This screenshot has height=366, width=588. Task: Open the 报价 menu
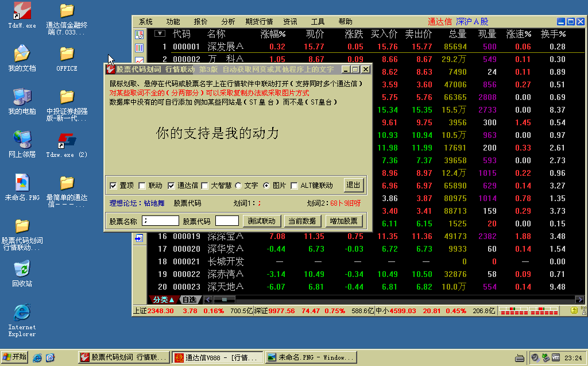pyautogui.click(x=200, y=22)
